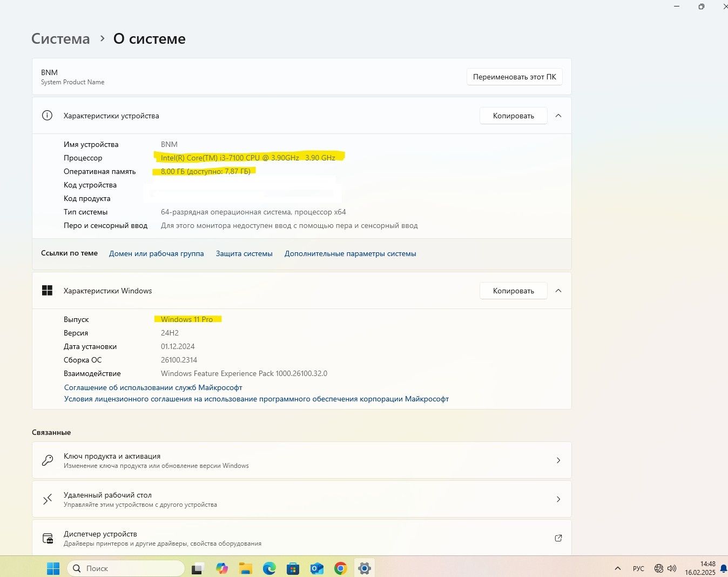Viewport: 728px width, 577px height.
Task: Open Защита системы link
Action: tap(244, 253)
